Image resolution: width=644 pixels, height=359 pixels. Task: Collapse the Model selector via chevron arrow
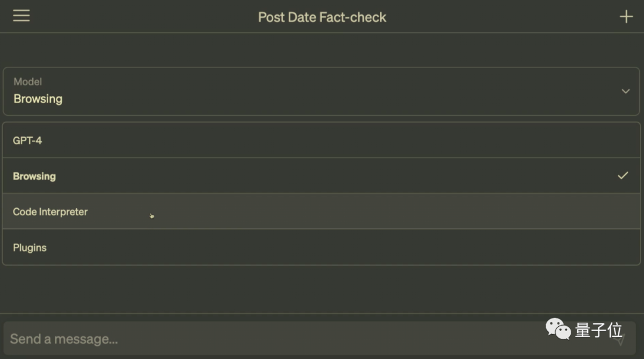click(626, 91)
